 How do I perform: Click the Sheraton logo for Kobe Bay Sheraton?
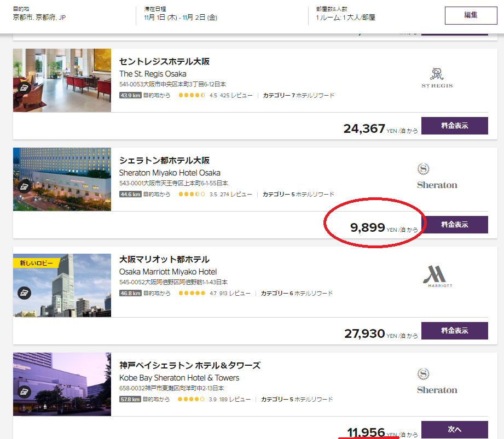(x=437, y=381)
